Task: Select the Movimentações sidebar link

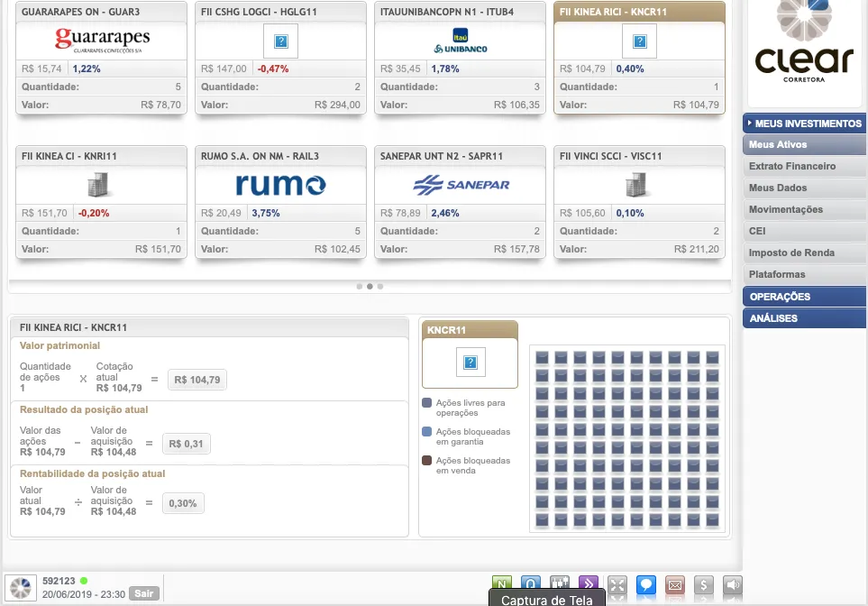Action: point(786,209)
